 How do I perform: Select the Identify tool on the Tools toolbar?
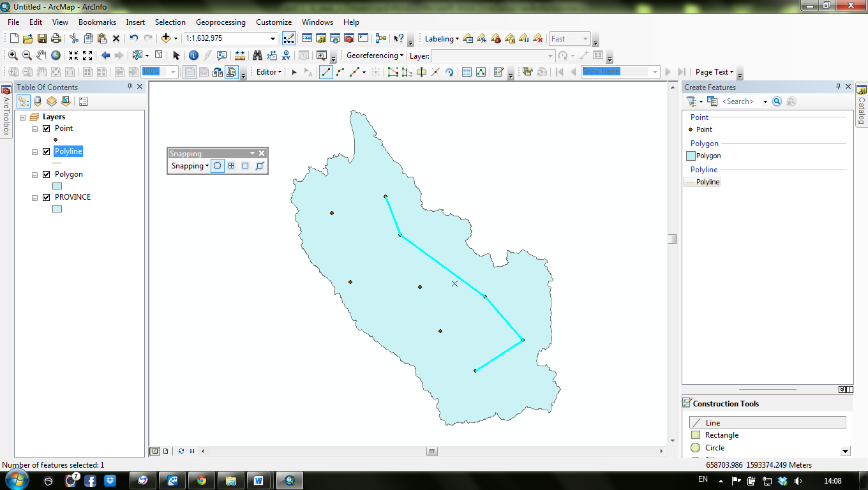[x=193, y=56]
